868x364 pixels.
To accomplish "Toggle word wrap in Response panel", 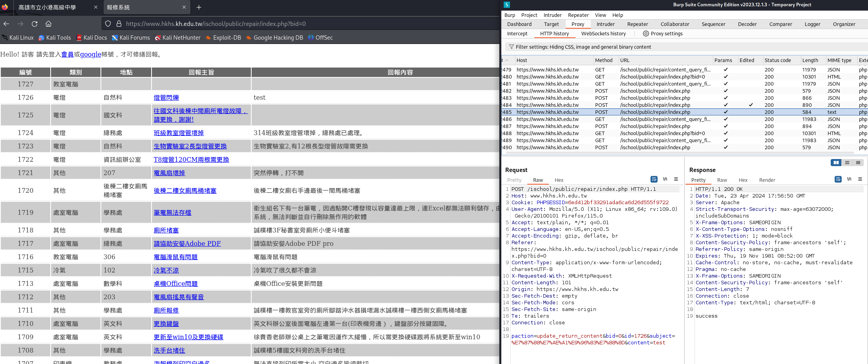I will coord(838,179).
